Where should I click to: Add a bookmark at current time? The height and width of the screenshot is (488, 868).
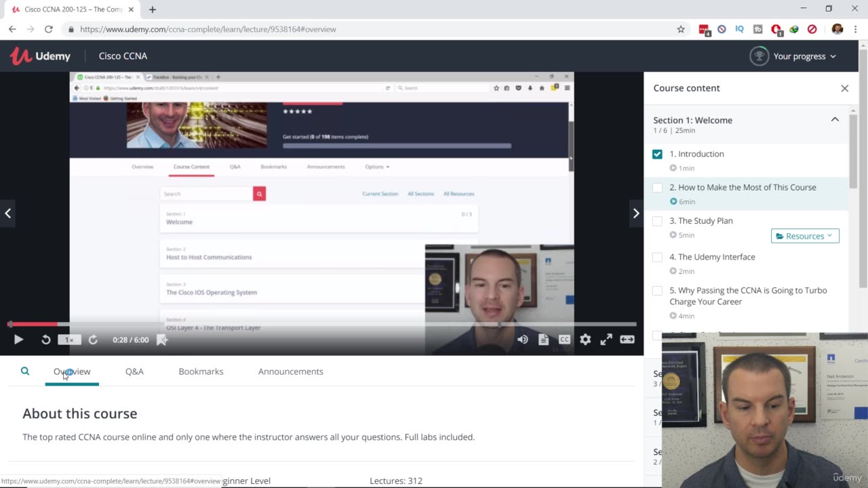point(162,340)
